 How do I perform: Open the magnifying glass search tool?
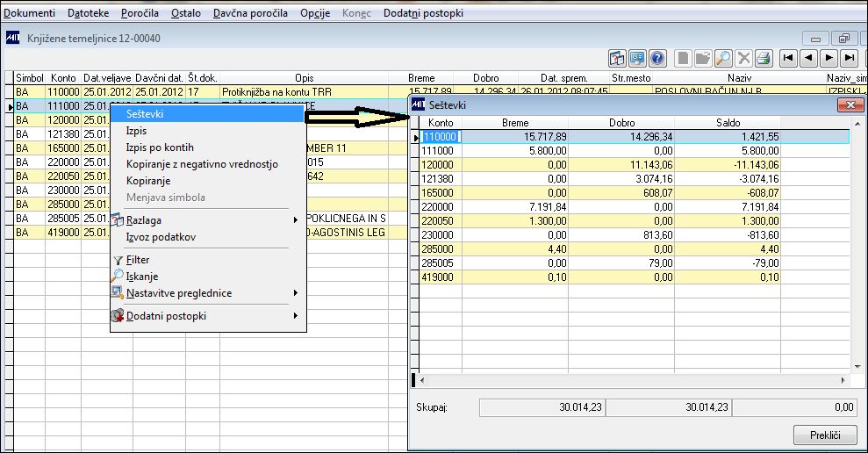pos(723,58)
